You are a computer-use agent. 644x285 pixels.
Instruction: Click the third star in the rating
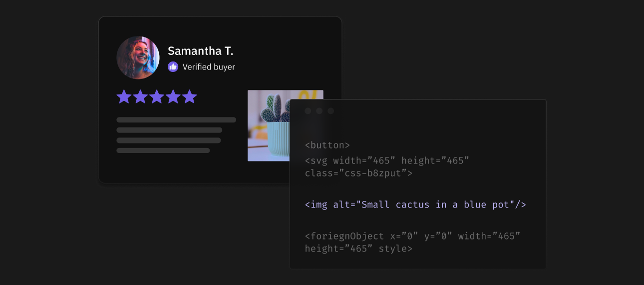[157, 96]
